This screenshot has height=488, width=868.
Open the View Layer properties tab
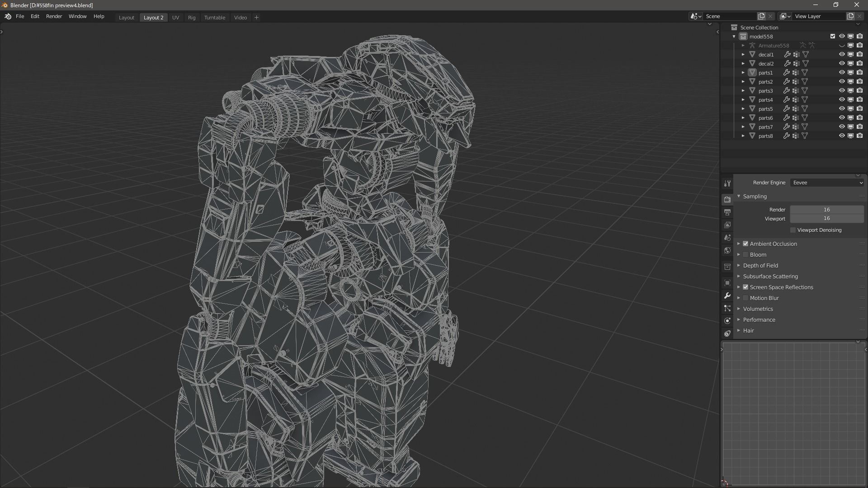pos(727,225)
